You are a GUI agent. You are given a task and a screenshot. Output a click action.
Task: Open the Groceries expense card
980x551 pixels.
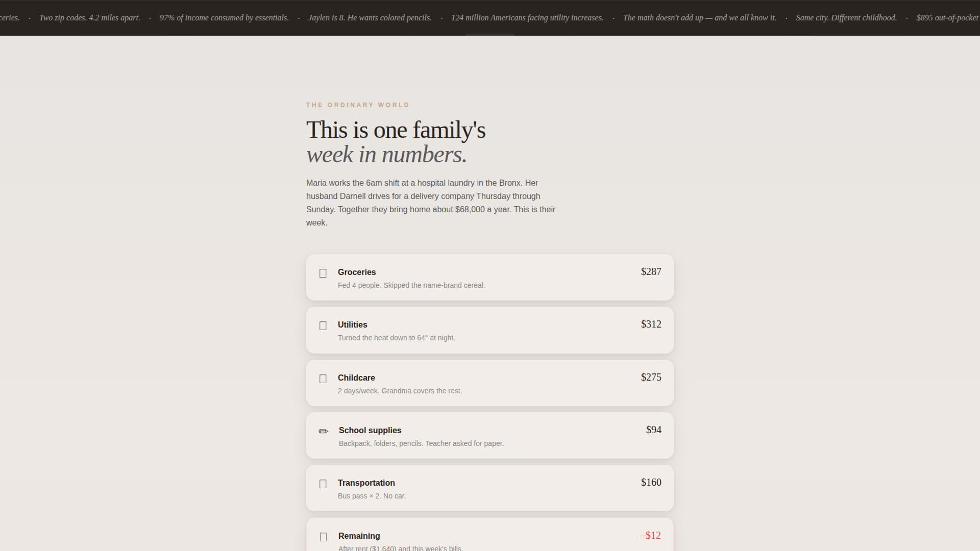click(x=489, y=277)
